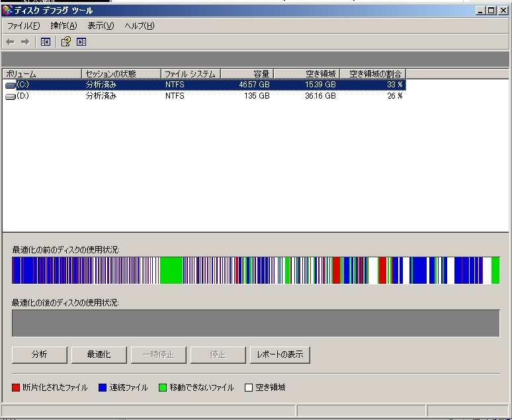512x420 pixels.
Task: Click the Disk Defragmenter title bar icon
Action: 7,11
